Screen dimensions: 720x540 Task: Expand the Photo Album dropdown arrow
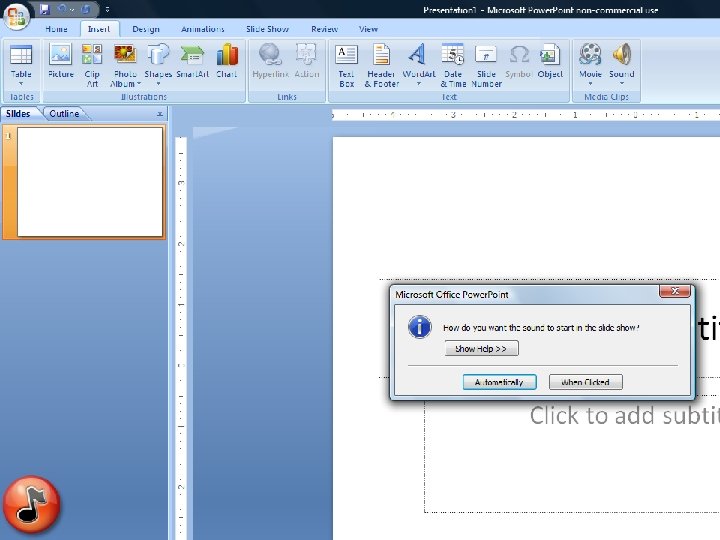(139, 84)
